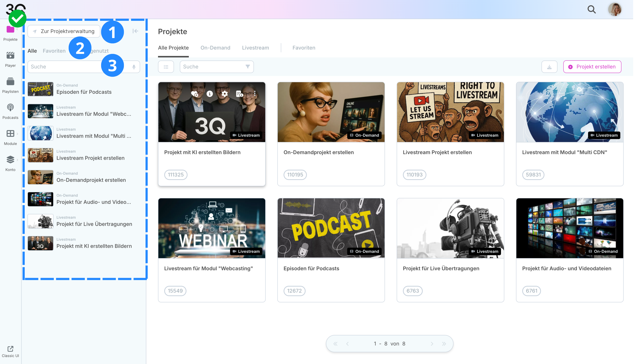Open three-dot menu on the hovered project card

pyautogui.click(x=255, y=94)
